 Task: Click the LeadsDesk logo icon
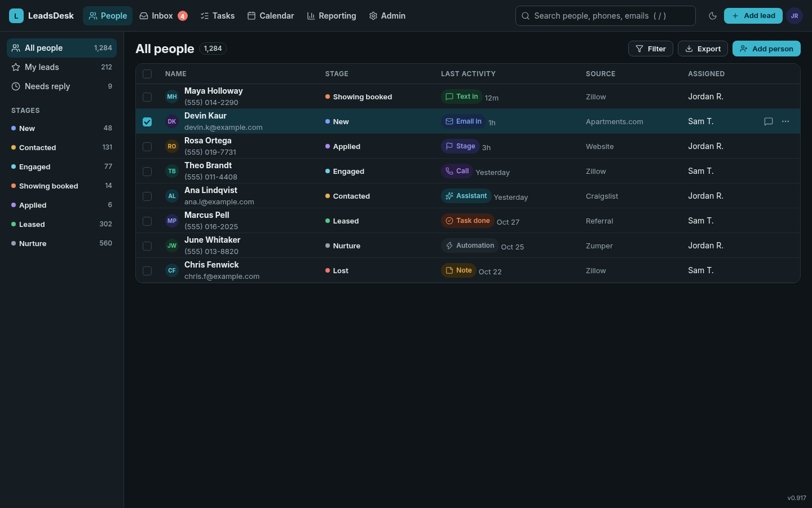pos(16,16)
